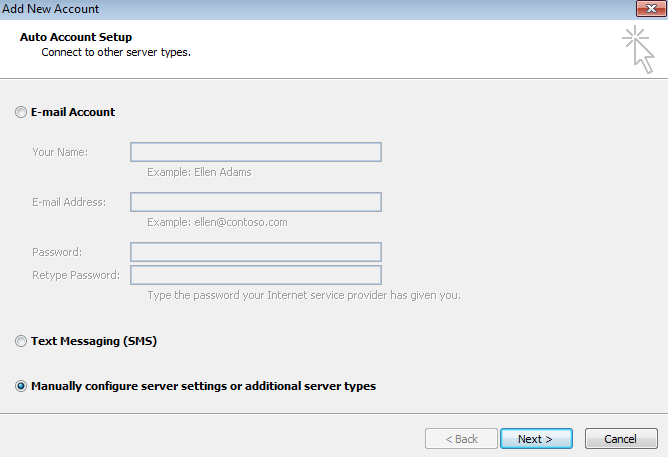Click the 'Text Messaging (SMS)' label text
668x457 pixels.
point(94,342)
